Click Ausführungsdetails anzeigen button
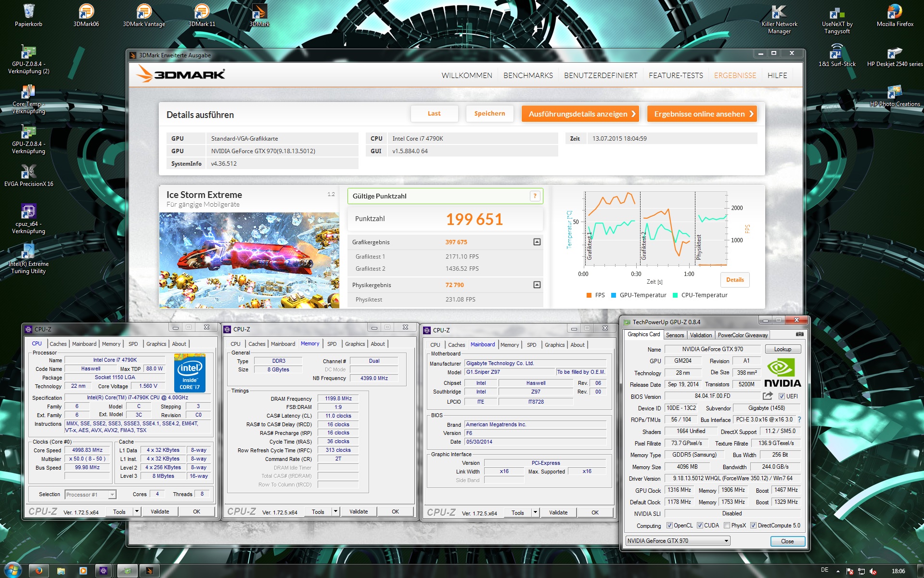924x578 pixels. 580,114
